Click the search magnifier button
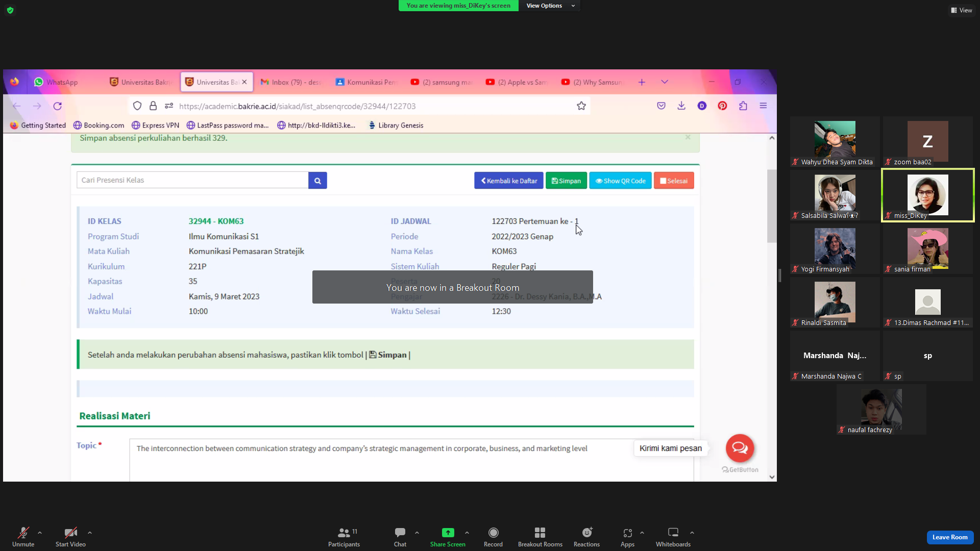This screenshot has height=551, width=980. coord(317,181)
